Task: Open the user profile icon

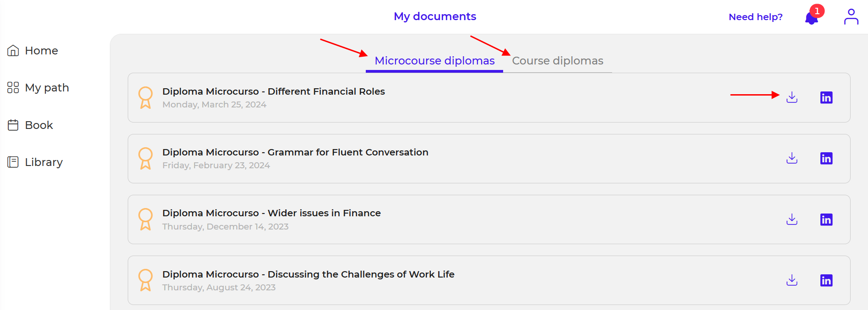Action: pos(851,17)
